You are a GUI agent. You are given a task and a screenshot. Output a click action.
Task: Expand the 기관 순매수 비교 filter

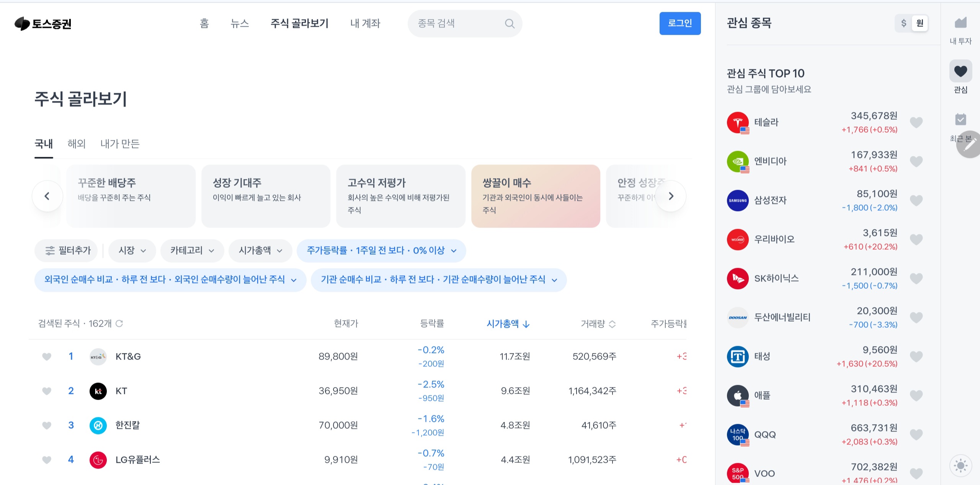click(439, 280)
